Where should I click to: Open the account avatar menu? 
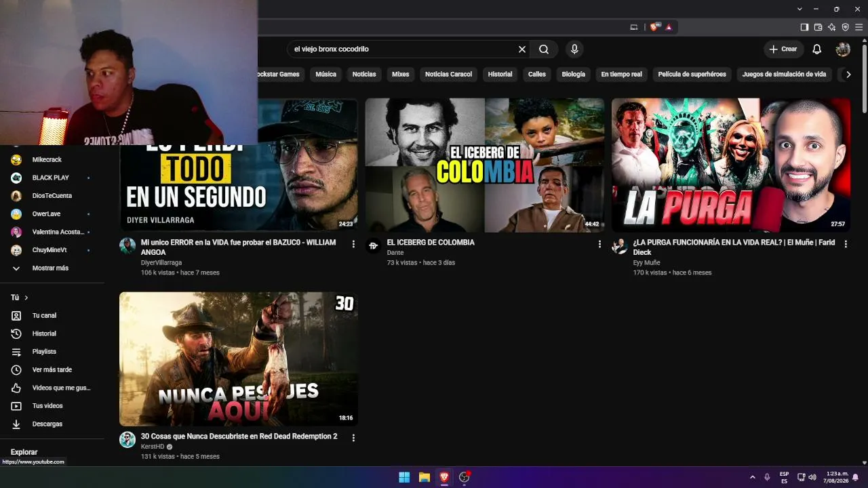click(843, 49)
